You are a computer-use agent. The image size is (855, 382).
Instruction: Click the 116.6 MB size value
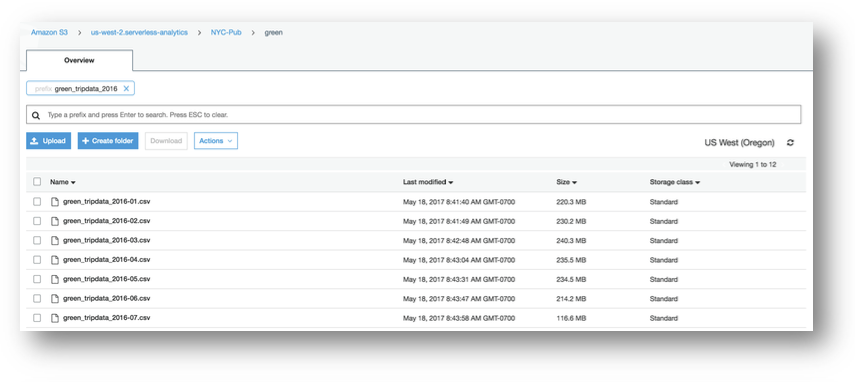pos(571,318)
